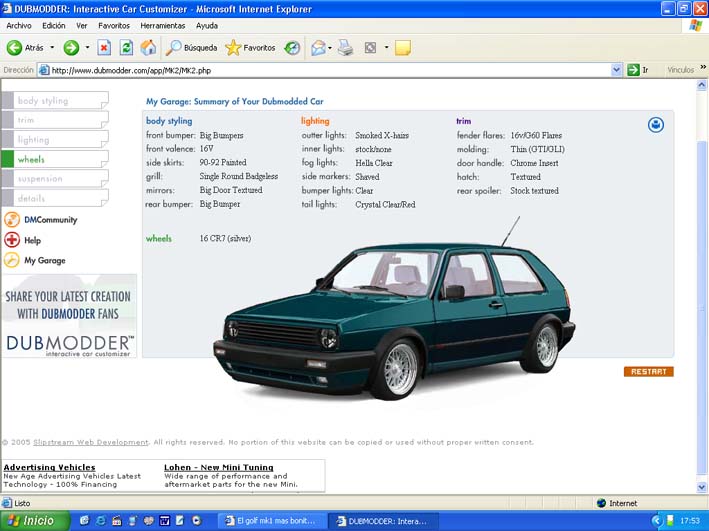Open the Ayuda menu
The image size is (709, 531).
click(x=207, y=26)
